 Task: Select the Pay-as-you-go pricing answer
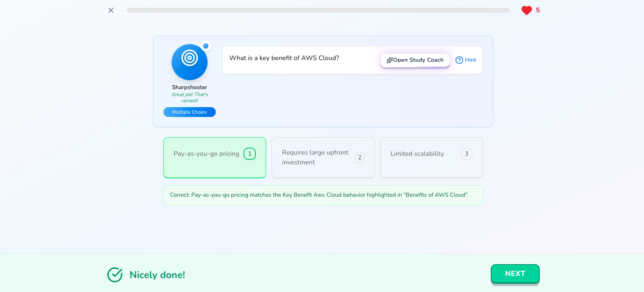pos(215,157)
